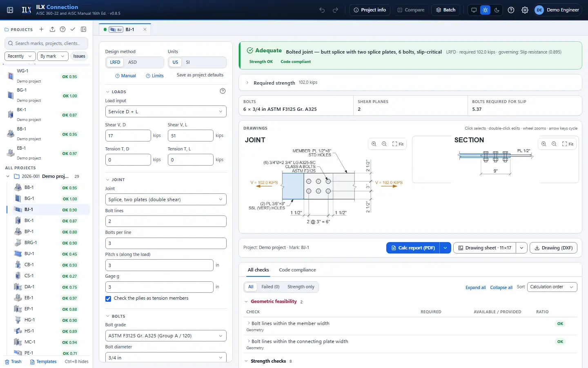Viewport: 588px width, 368px height.
Task: Click the redo arrow icon
Action: [x=336, y=10]
